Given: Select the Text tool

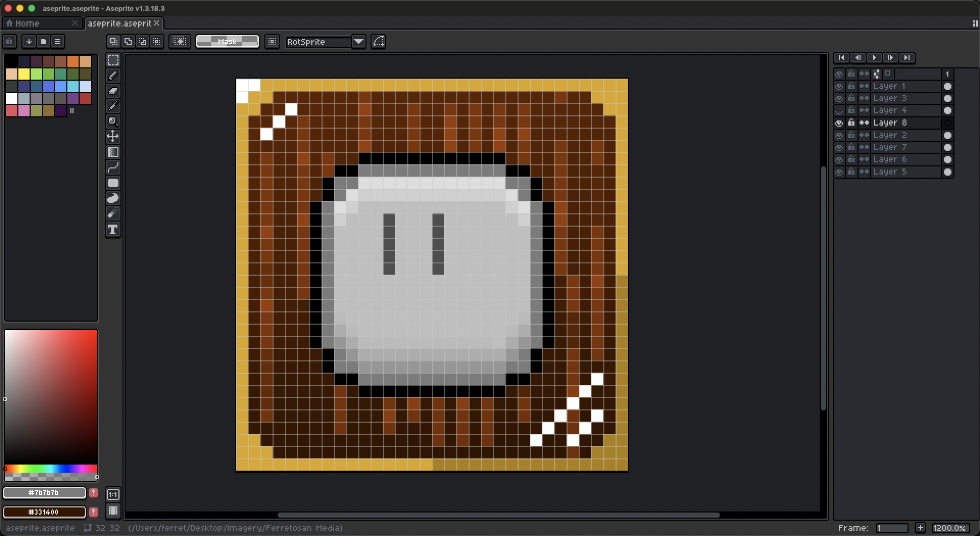Looking at the screenshot, I should [x=113, y=229].
